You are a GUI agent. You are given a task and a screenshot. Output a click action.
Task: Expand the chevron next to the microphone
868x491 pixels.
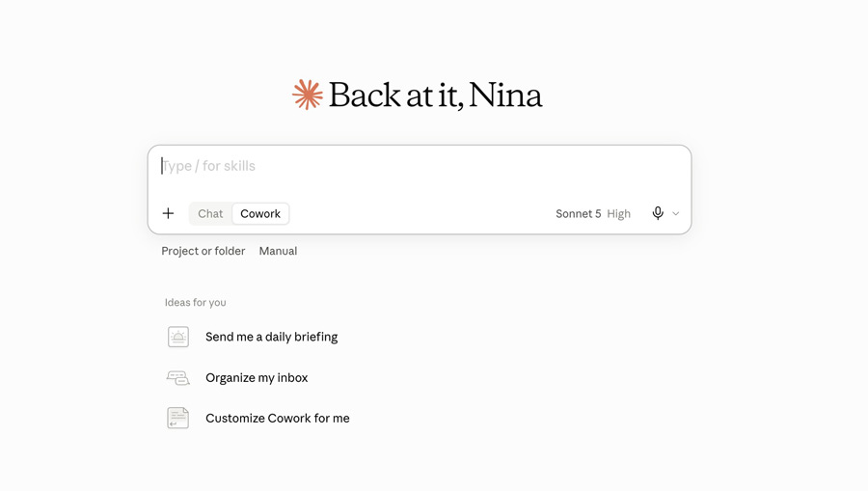click(x=675, y=214)
